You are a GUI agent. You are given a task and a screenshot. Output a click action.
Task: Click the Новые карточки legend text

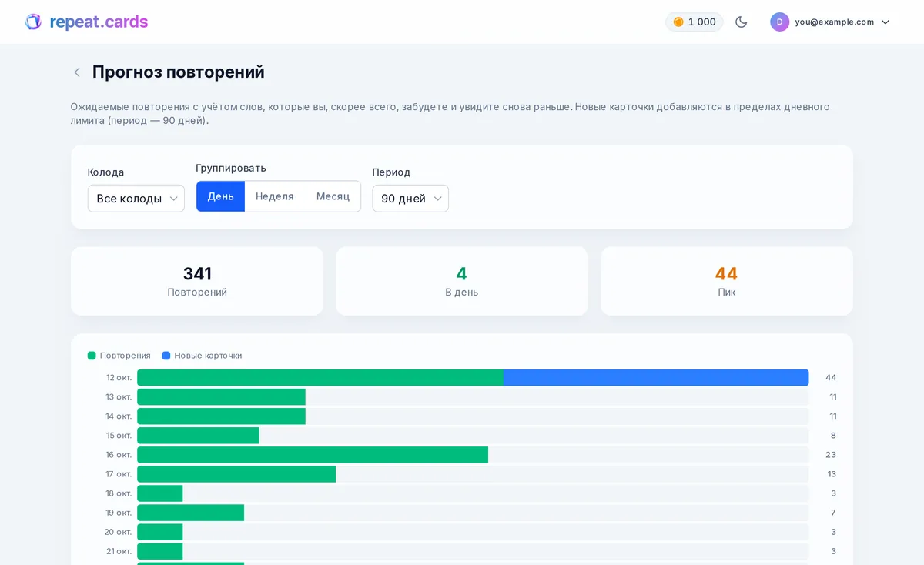coord(208,356)
